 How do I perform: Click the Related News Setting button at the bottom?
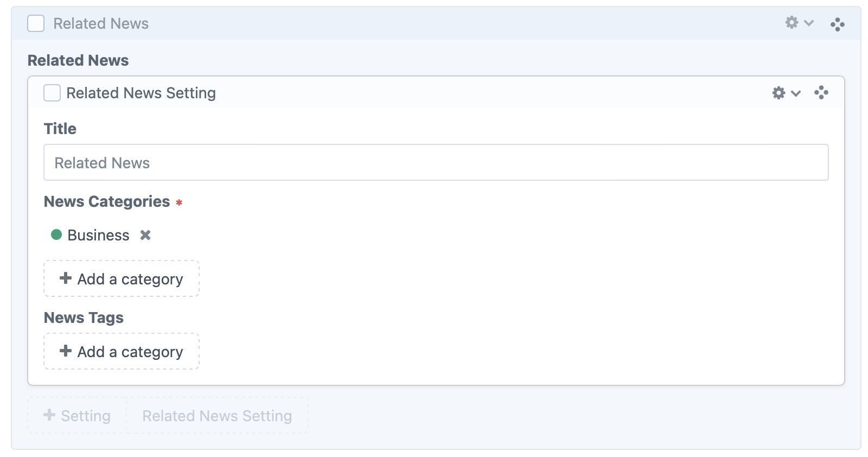(217, 416)
